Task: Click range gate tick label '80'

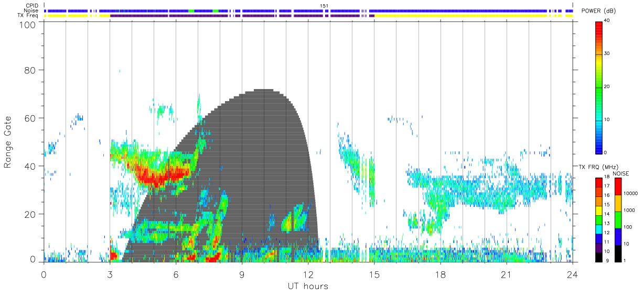Action: point(30,70)
